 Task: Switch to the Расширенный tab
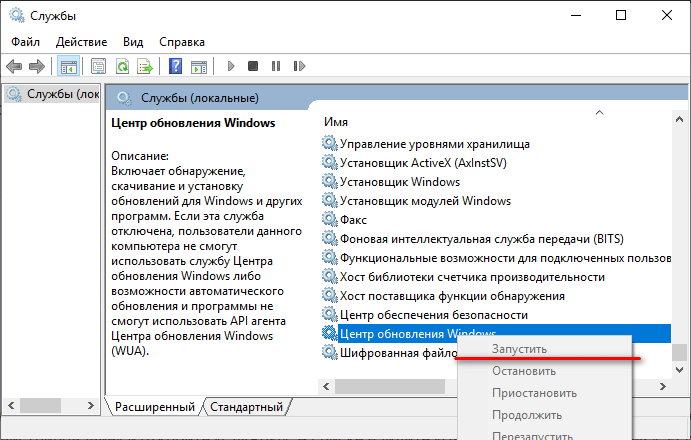tap(154, 407)
